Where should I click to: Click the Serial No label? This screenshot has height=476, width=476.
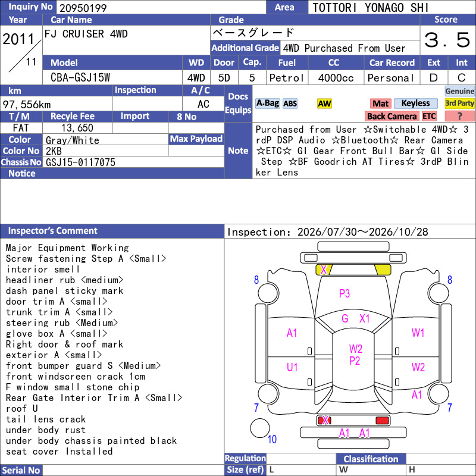point(21,470)
